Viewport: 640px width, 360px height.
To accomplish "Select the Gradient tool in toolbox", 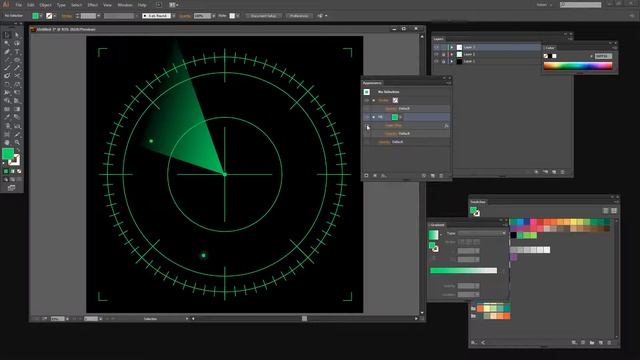I will coord(17,109).
